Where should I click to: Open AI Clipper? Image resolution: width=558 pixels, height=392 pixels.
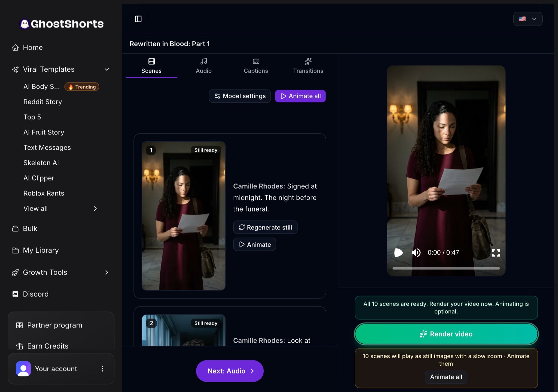pyautogui.click(x=39, y=178)
